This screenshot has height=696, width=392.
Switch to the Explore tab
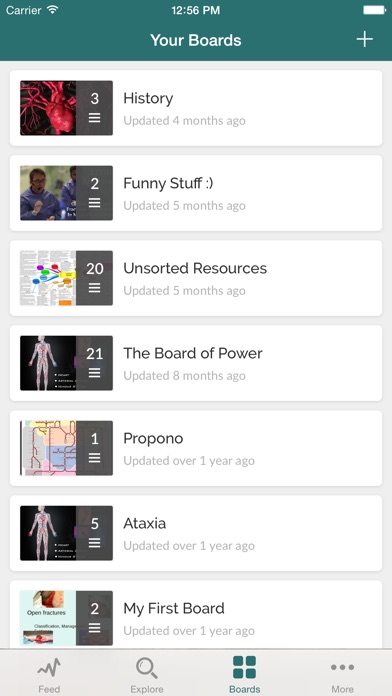coord(147,675)
